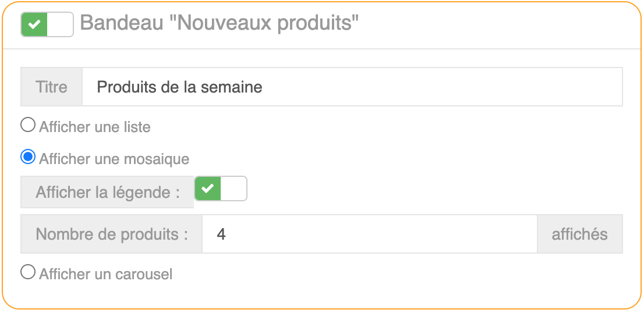Click the "Afficher une mosaique" label text

point(114,158)
